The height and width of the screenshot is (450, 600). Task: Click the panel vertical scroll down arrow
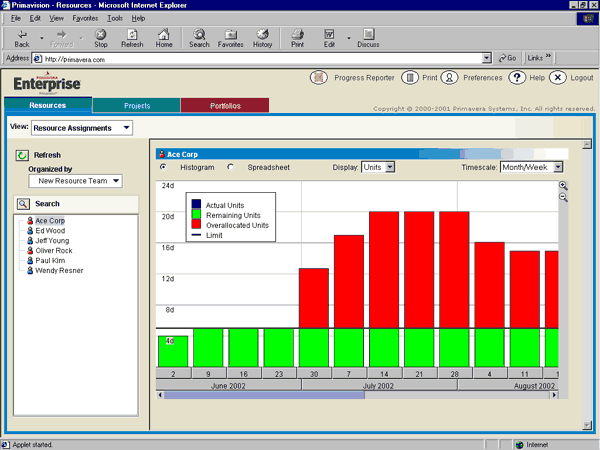[587, 425]
